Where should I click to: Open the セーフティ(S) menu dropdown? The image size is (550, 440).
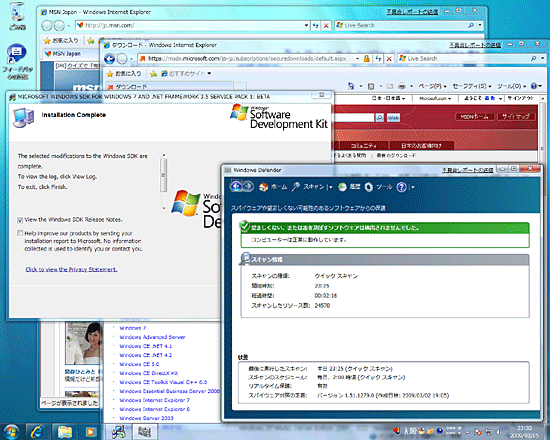472,86
